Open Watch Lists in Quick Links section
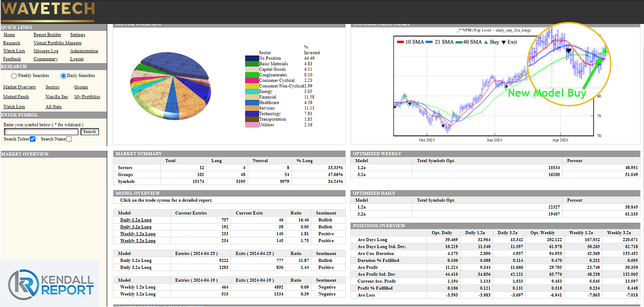The height and width of the screenshot is (307, 644). [x=14, y=51]
